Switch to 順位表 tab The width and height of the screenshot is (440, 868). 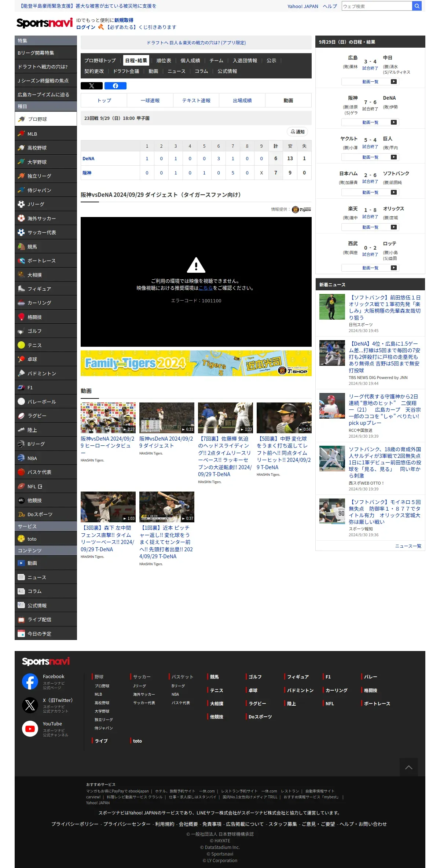tap(164, 60)
